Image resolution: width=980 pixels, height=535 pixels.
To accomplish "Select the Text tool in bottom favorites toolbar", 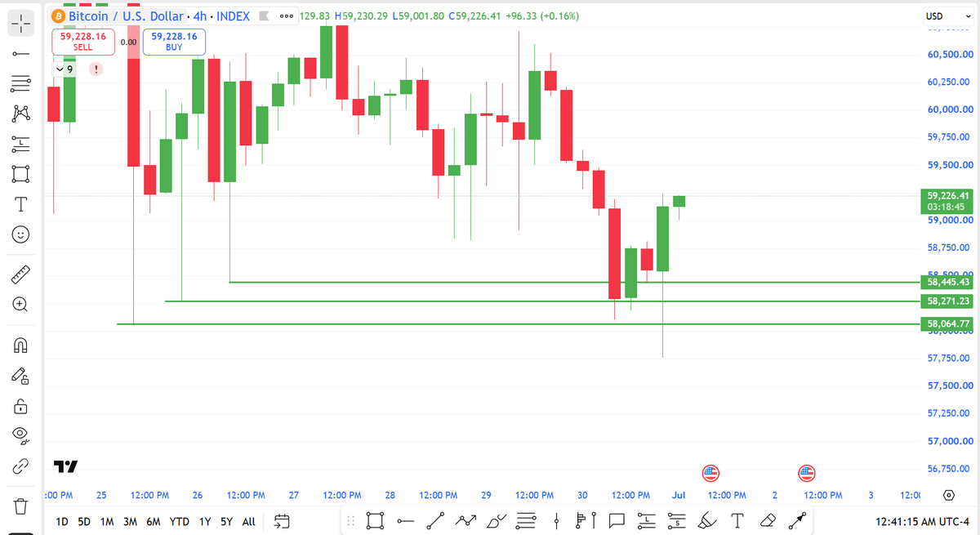I will click(x=737, y=519).
